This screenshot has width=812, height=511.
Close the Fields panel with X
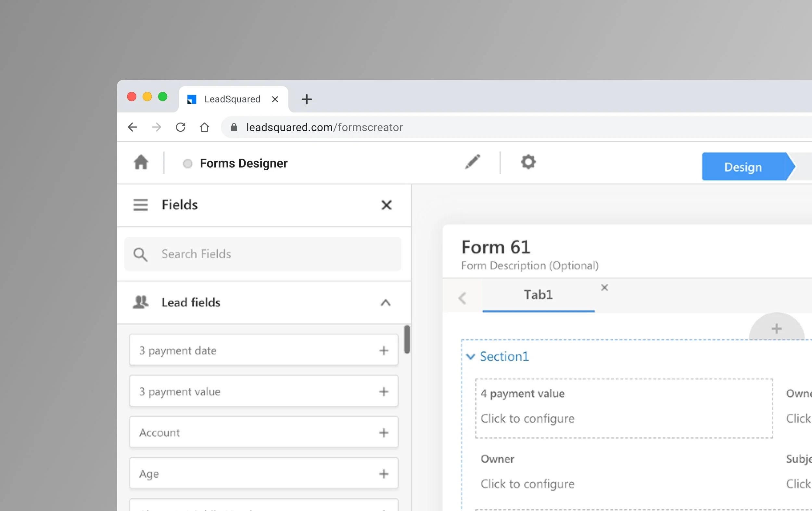[x=387, y=205]
